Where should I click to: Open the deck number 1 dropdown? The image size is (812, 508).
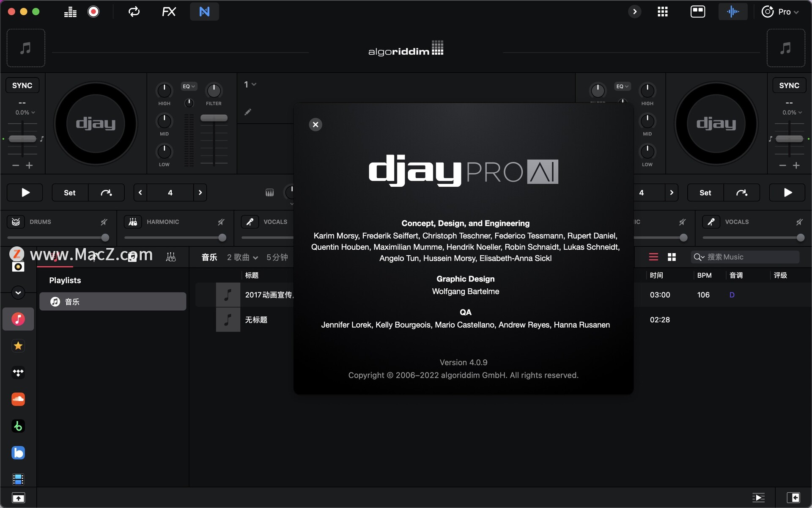click(x=250, y=85)
